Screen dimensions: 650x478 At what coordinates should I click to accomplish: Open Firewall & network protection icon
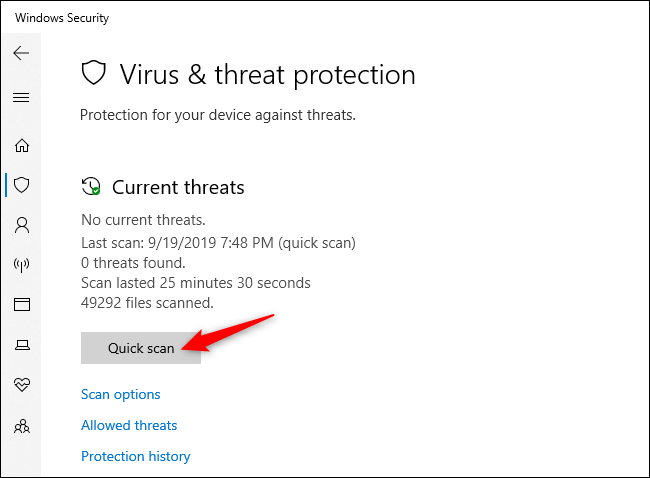[x=21, y=265]
